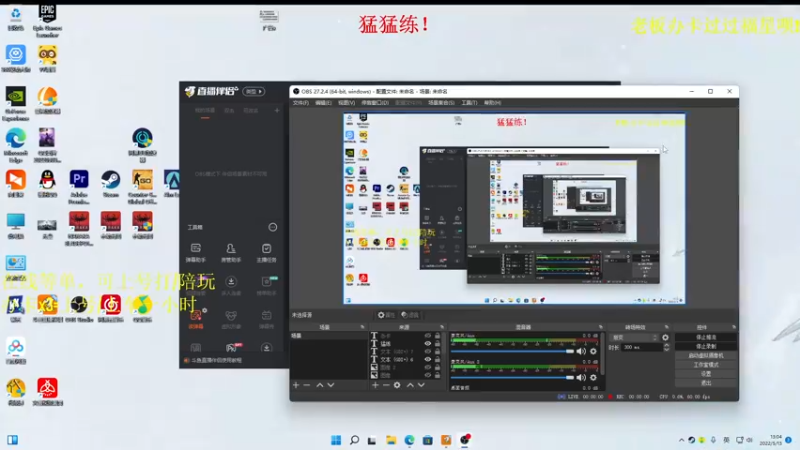The width and height of the screenshot is (800, 450).
Task: Open the 视图(V) menu in OBS
Action: [346, 103]
